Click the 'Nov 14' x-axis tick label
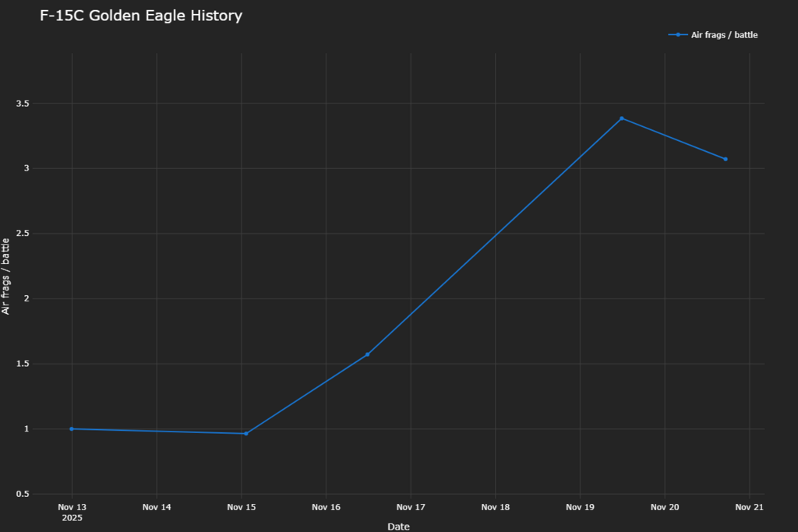This screenshot has width=798, height=532. (x=157, y=507)
